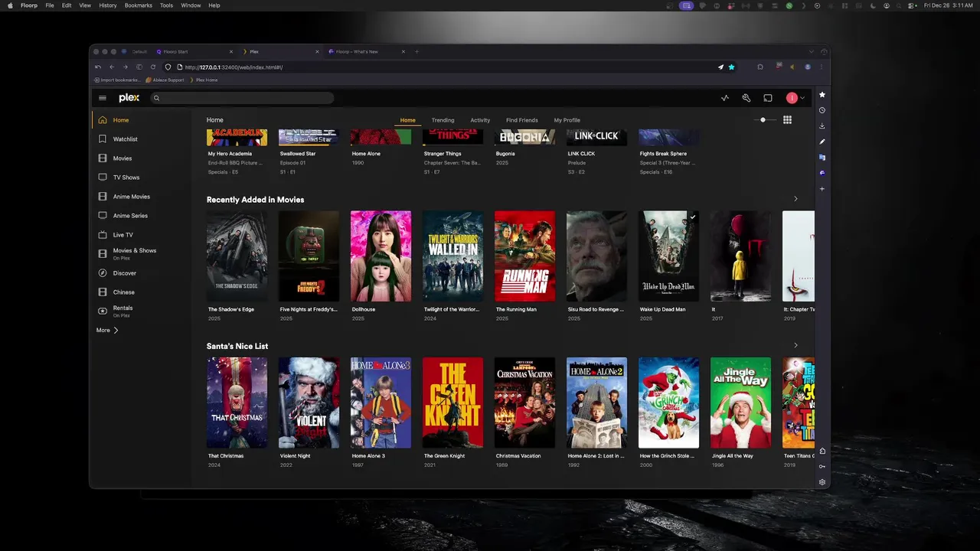Open Recently Added in Movies heading
Image resolution: width=980 pixels, height=551 pixels.
click(x=255, y=200)
